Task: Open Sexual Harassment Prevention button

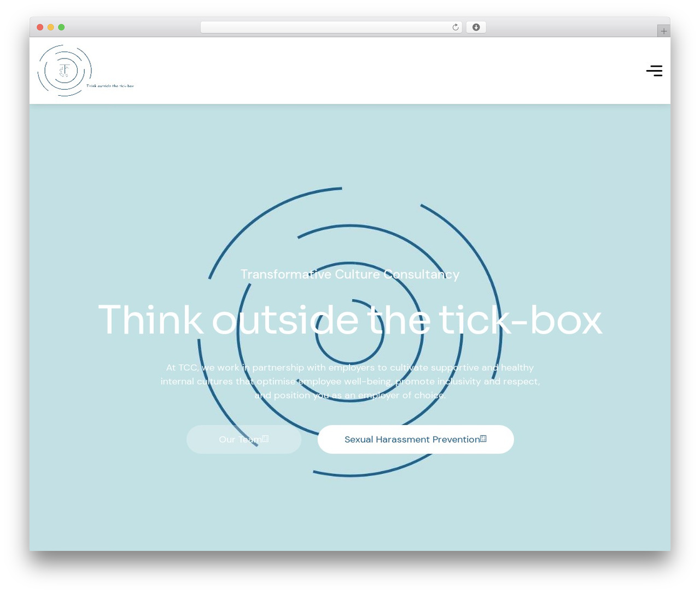Action: click(x=416, y=439)
